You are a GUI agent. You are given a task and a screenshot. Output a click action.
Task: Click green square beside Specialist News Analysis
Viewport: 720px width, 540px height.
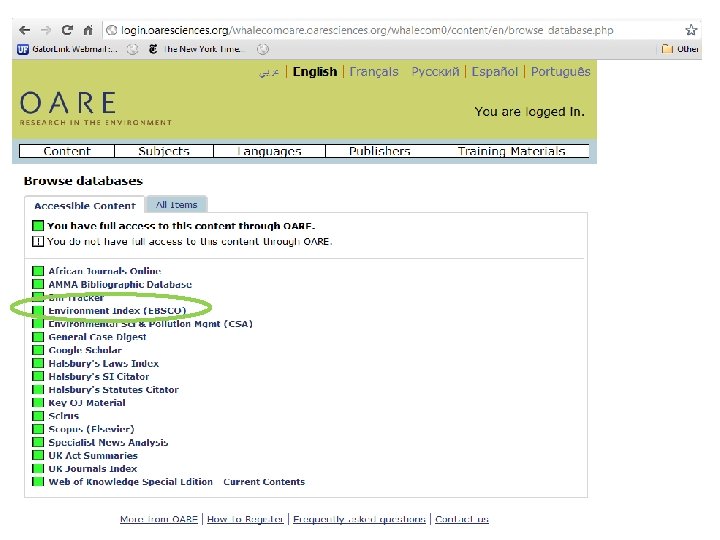click(38, 443)
